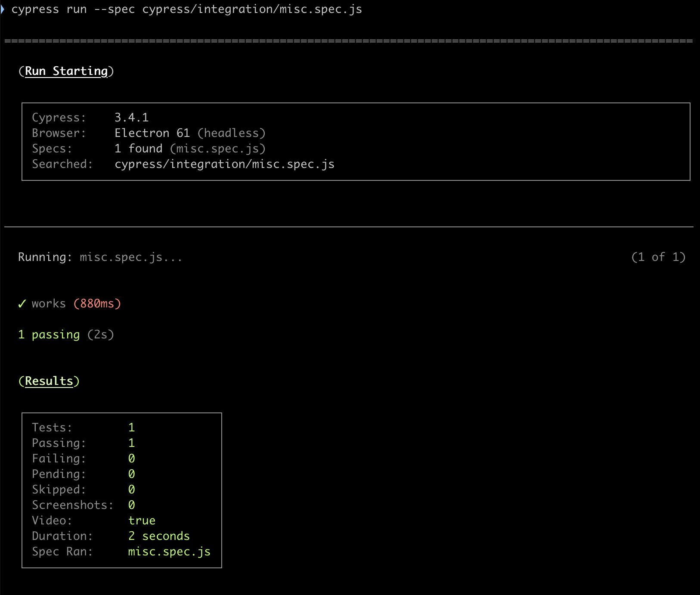Select the '1 passing (2s)' summary

(66, 334)
